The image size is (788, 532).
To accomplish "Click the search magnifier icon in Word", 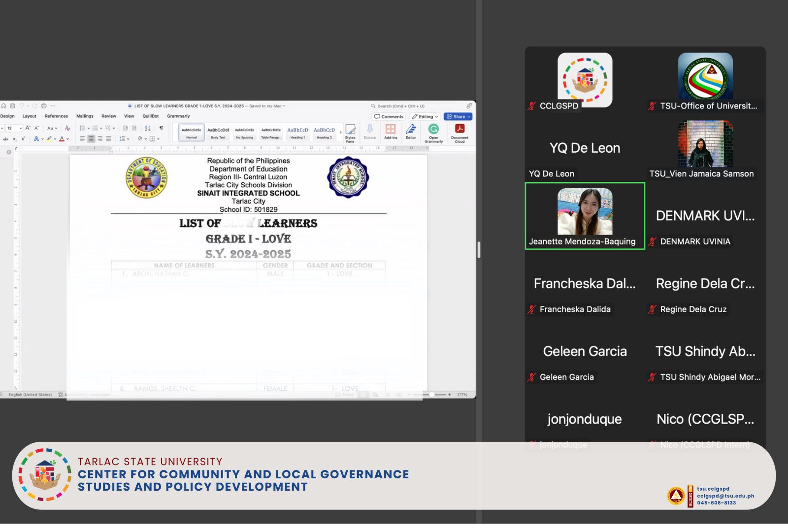I will coord(373,106).
